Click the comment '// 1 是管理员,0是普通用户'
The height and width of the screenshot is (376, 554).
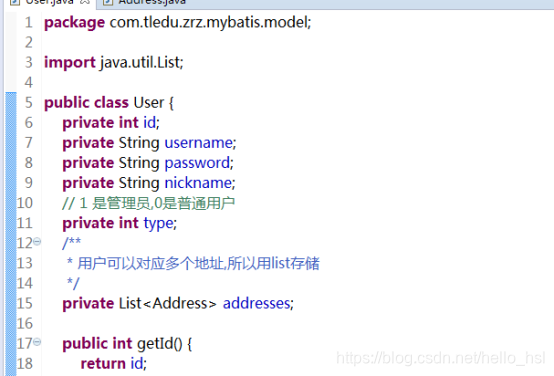pos(148,203)
